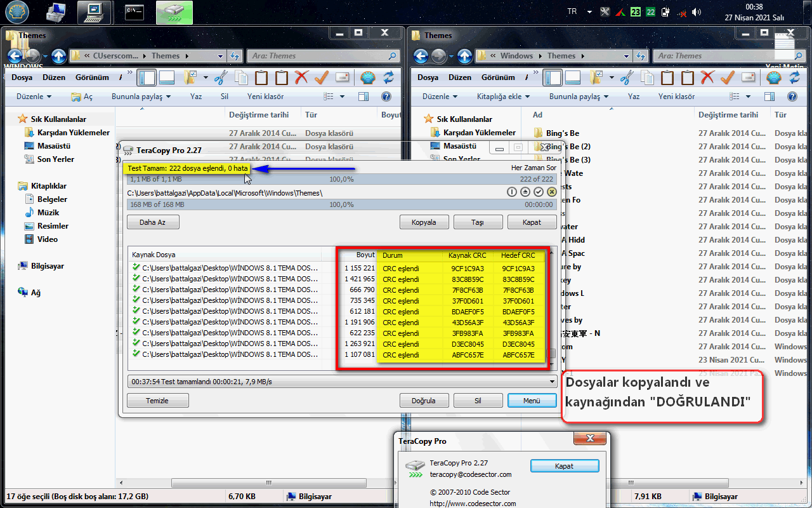Screen dimensions: 812x508
Task: Click the Kaynak CRC column header in TeraCopy
Action: click(468, 255)
